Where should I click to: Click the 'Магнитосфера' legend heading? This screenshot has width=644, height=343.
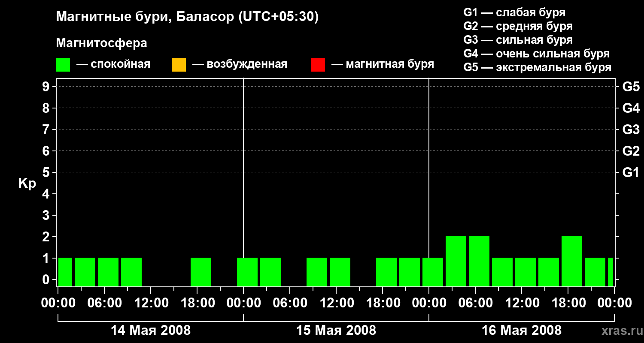[x=101, y=43]
